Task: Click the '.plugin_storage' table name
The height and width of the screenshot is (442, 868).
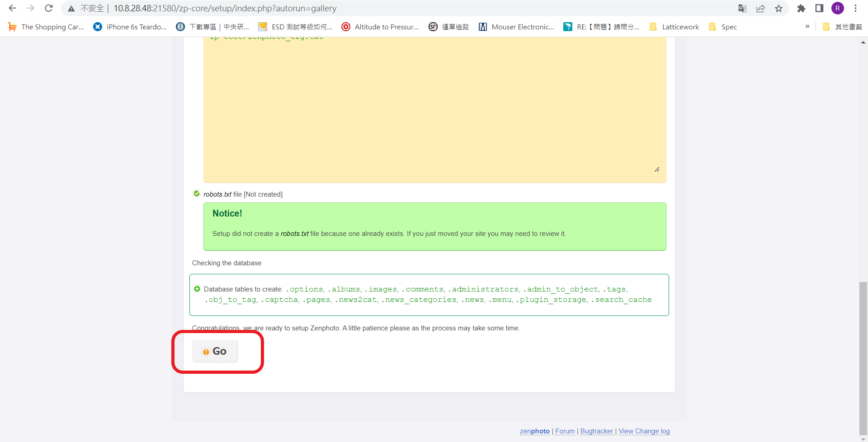Action: [551, 300]
